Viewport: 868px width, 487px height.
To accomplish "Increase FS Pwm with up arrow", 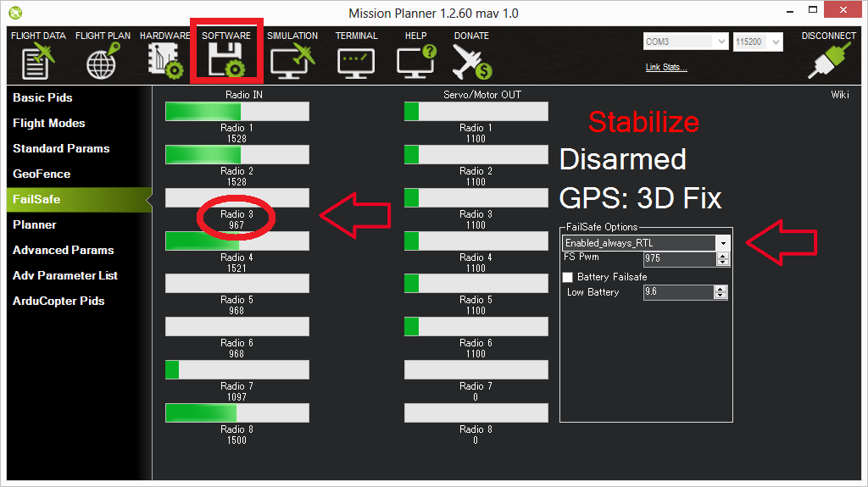I will pos(722,257).
